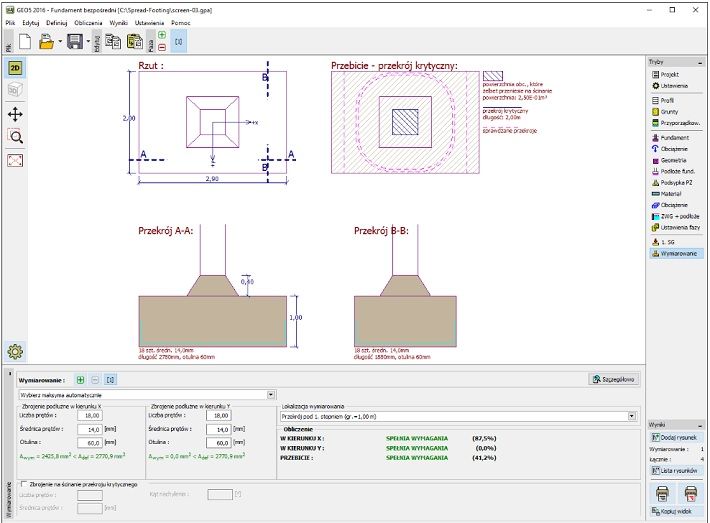Open drawing settings with the gear icon
The height and width of the screenshot is (523, 710).
pos(15,351)
